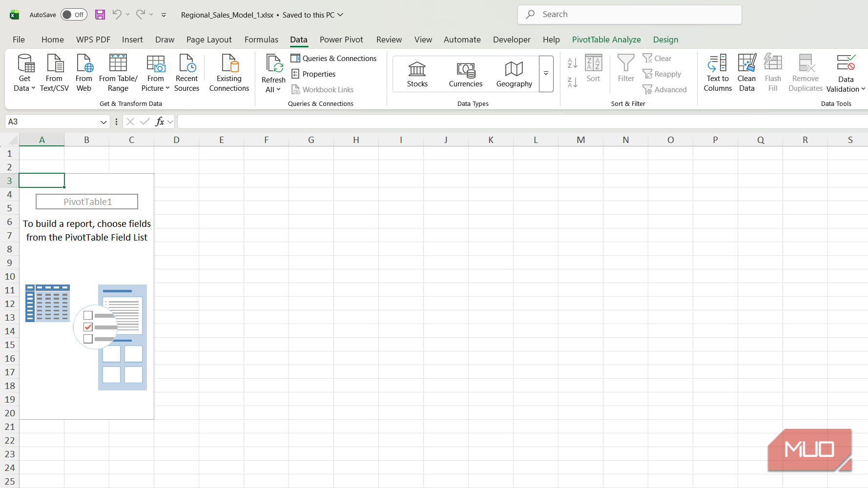Screen dimensions: 868x488
Task: Sort Z to A descending
Action: tap(573, 82)
